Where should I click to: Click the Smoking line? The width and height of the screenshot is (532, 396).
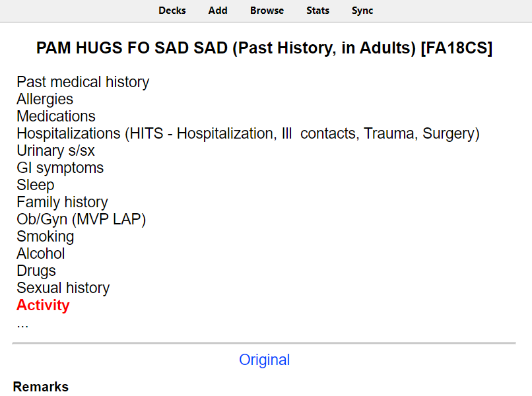45,236
